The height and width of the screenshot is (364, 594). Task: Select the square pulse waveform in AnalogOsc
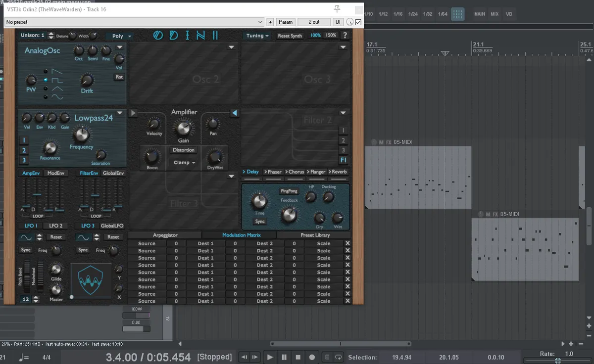click(58, 80)
